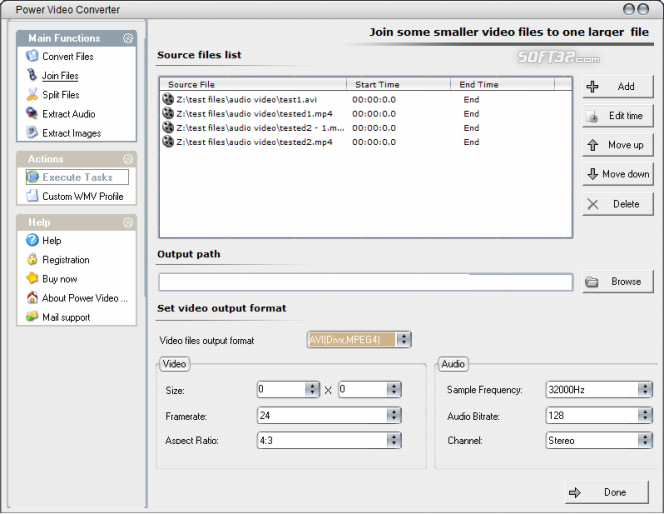This screenshot has width=664, height=514.
Task: Open About Power Video ... link
Action: 85,298
